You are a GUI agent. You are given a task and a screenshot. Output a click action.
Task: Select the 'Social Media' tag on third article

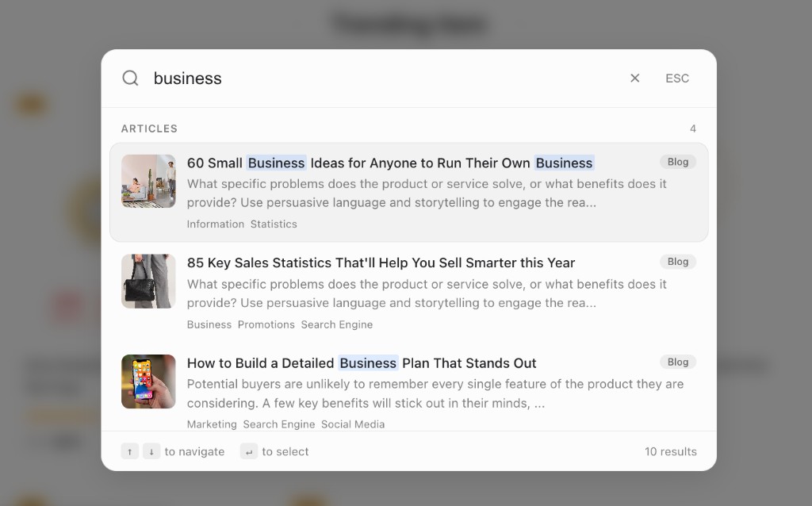coord(353,424)
